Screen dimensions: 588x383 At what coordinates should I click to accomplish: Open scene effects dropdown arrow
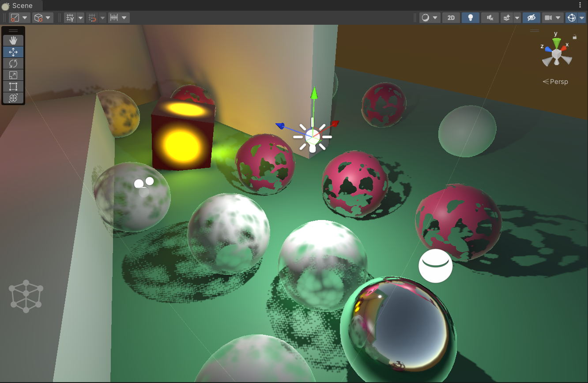click(517, 18)
